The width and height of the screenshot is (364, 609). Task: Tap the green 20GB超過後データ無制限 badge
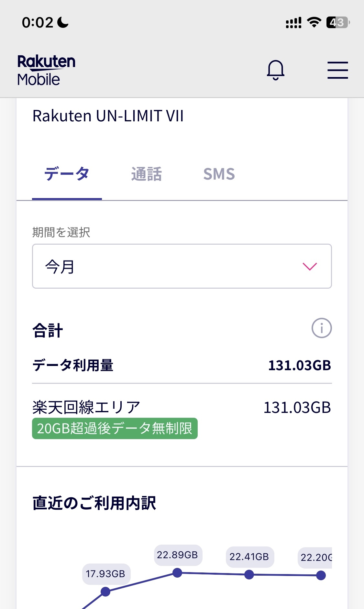[x=115, y=428]
